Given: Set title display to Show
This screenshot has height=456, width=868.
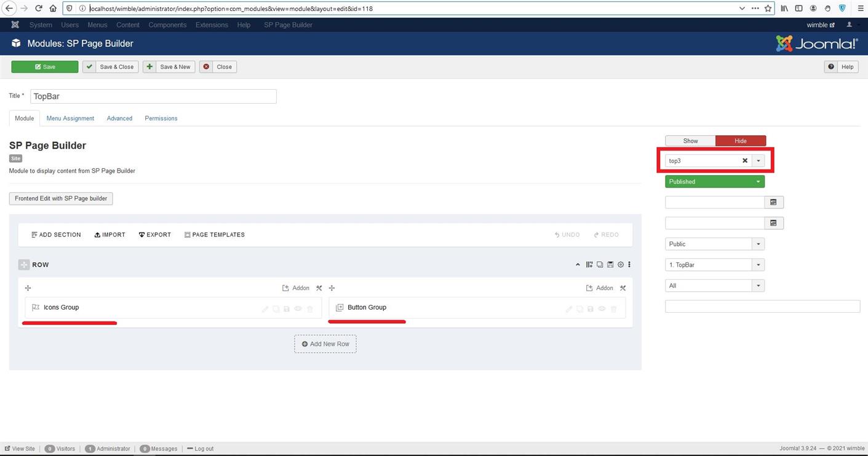Looking at the screenshot, I should [690, 141].
